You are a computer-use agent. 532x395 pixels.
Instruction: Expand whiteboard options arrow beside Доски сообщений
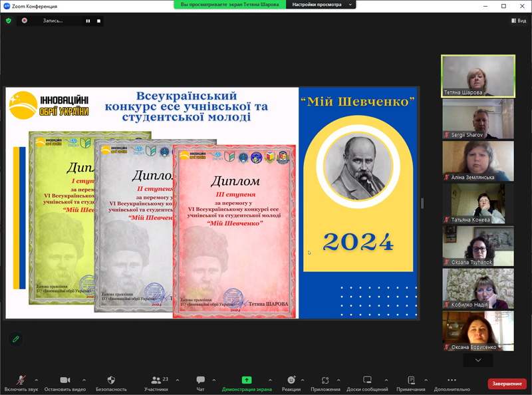coord(386,380)
